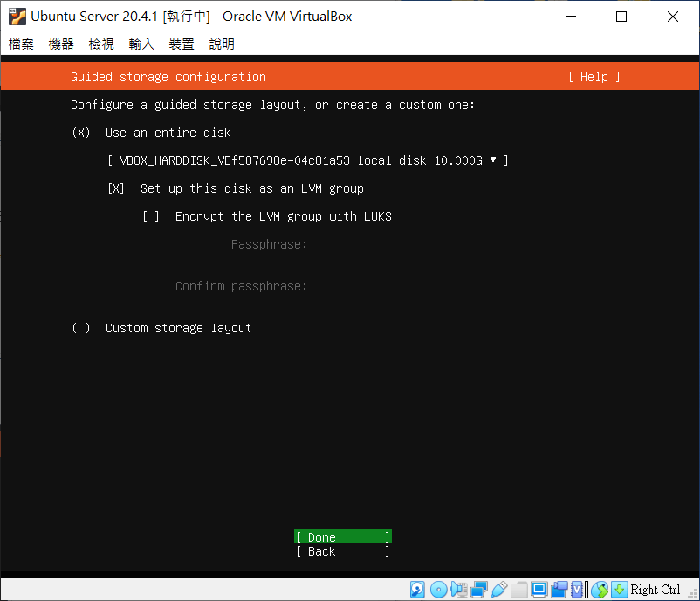Viewport: 700px width, 601px height.
Task: Activate the Done button
Action: pyautogui.click(x=341, y=536)
